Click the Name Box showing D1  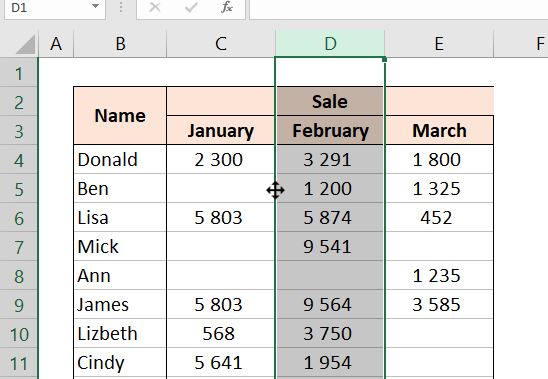55,8
